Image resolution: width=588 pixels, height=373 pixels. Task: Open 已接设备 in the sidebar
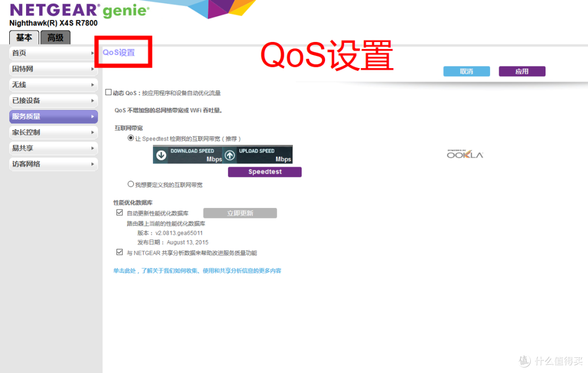53,101
